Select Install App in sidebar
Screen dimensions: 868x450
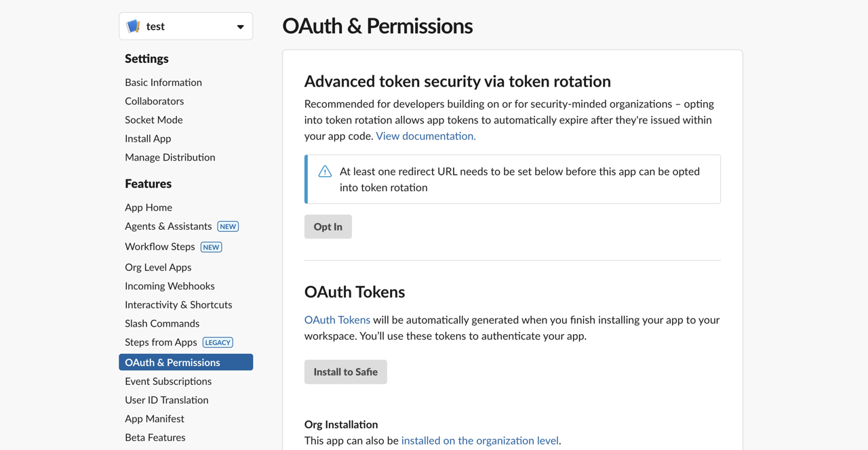coord(148,139)
